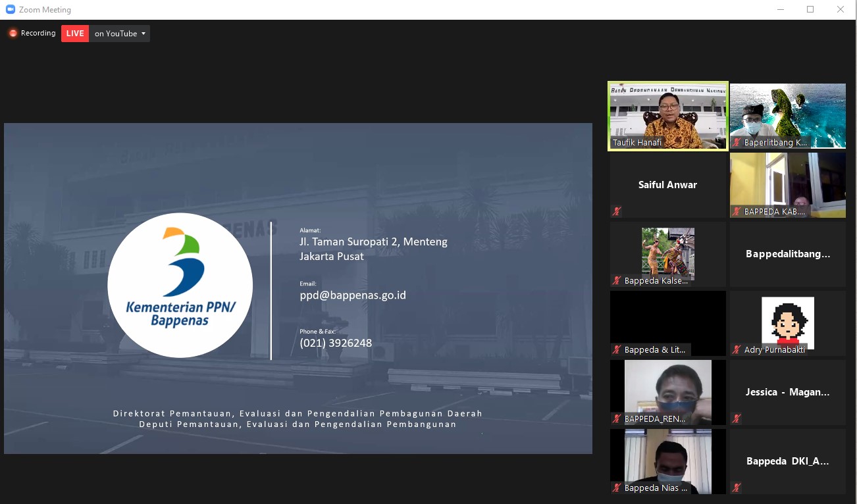Click the 'Recording' status text
The image size is (857, 504).
pos(38,34)
